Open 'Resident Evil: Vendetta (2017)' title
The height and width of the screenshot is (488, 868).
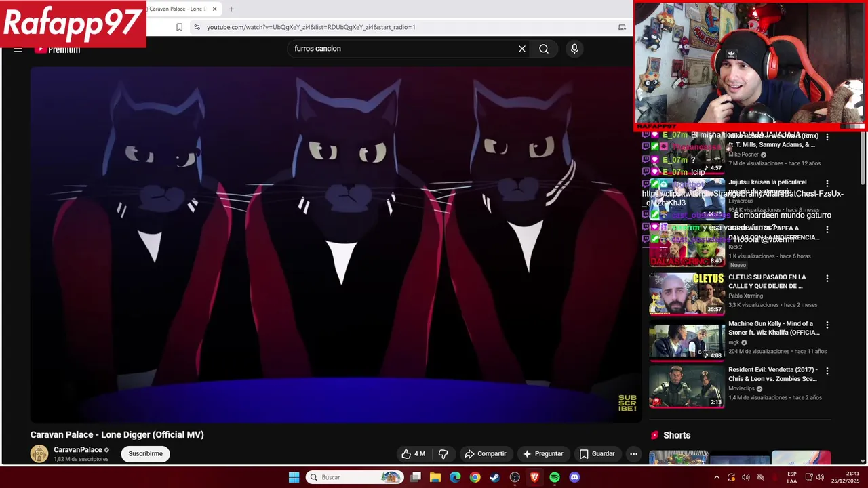coord(773,374)
